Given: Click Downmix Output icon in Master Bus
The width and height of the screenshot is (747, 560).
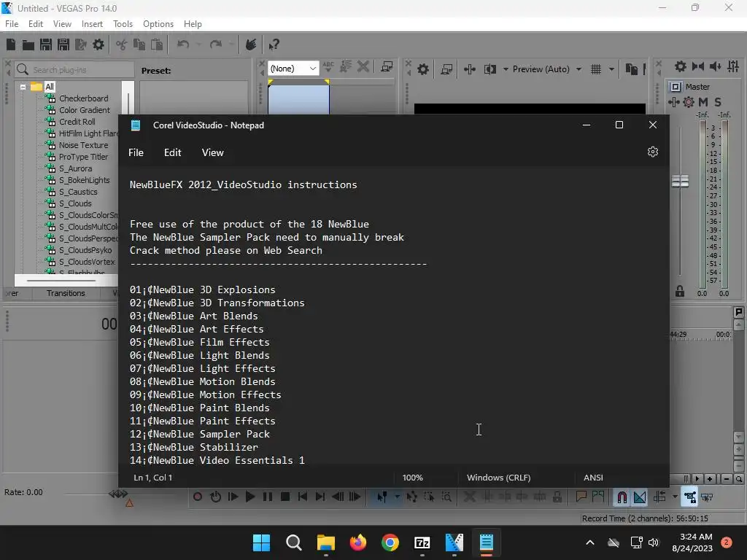Looking at the screenshot, I should (698, 66).
